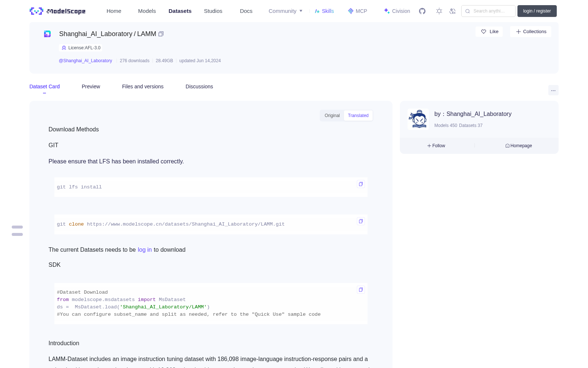Viewport: 588px width, 368px height.
Task: Click the login / register button
Action: click(537, 11)
